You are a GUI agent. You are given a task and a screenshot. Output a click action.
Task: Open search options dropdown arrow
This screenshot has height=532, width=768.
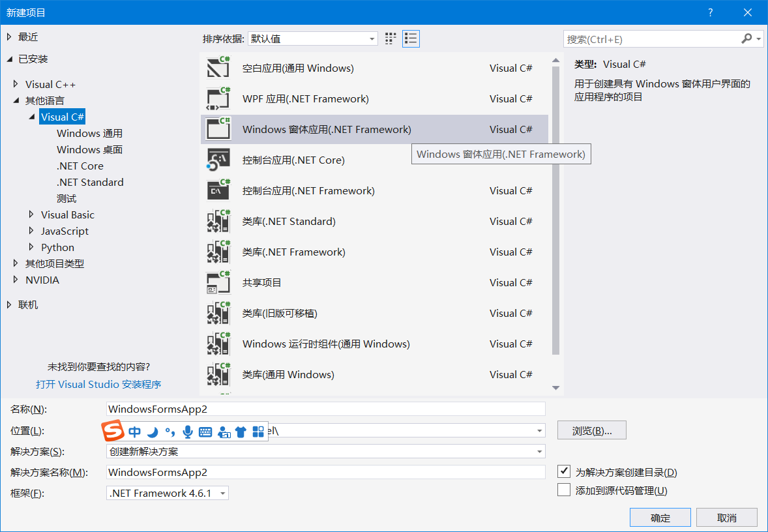pos(759,39)
